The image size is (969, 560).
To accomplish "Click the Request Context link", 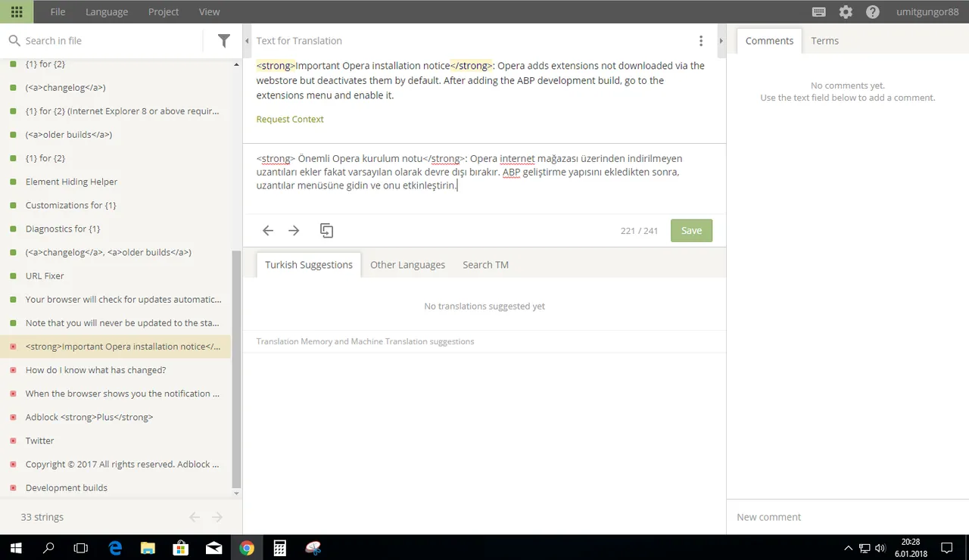I will [x=290, y=119].
